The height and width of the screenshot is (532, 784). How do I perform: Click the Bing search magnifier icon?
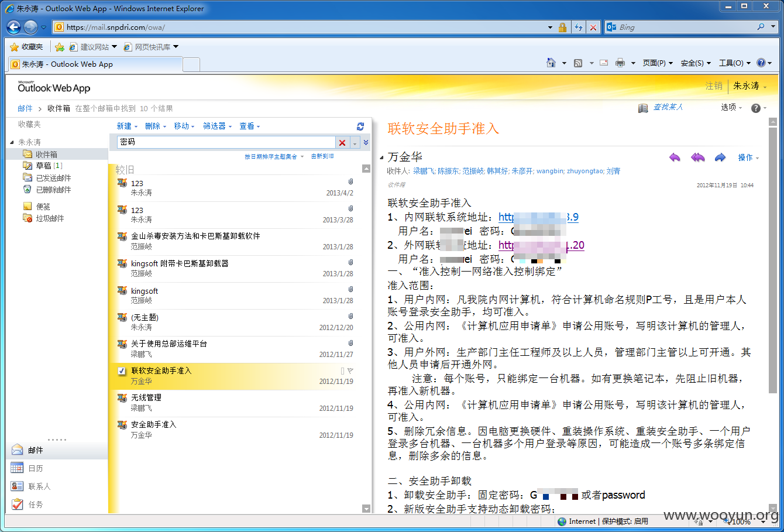(x=761, y=27)
